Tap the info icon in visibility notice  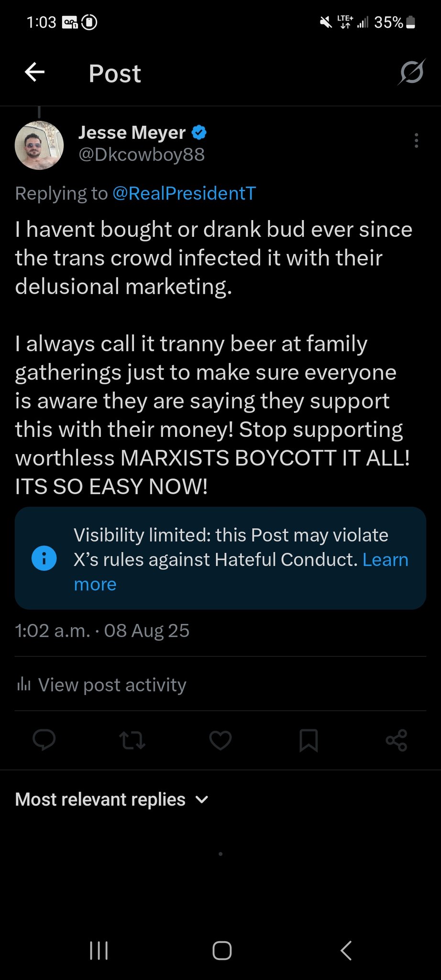pyautogui.click(x=44, y=558)
